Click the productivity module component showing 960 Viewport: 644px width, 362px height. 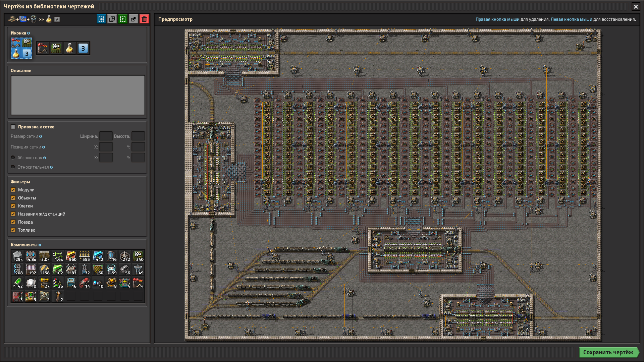[x=71, y=256]
